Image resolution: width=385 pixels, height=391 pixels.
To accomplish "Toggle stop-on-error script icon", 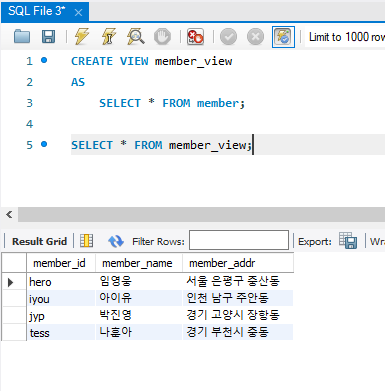I will 195,37.
